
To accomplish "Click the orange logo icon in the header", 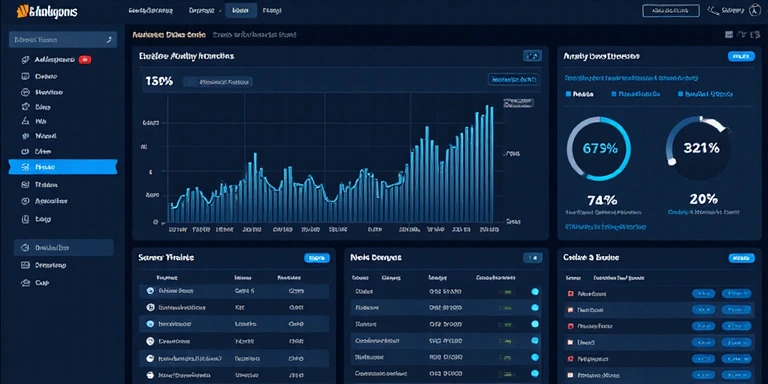I will tap(22, 11).
